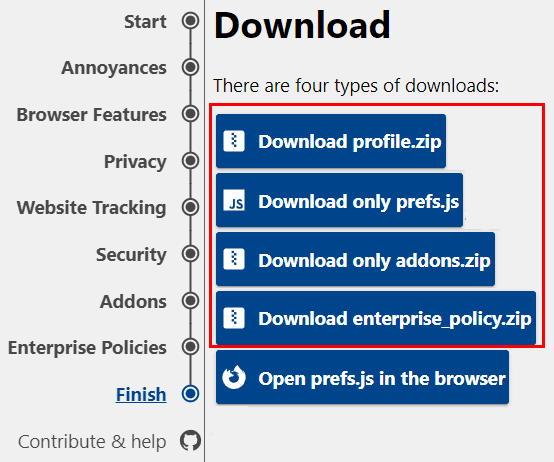
Task: Click the Finish link in sidebar
Action: tap(141, 395)
